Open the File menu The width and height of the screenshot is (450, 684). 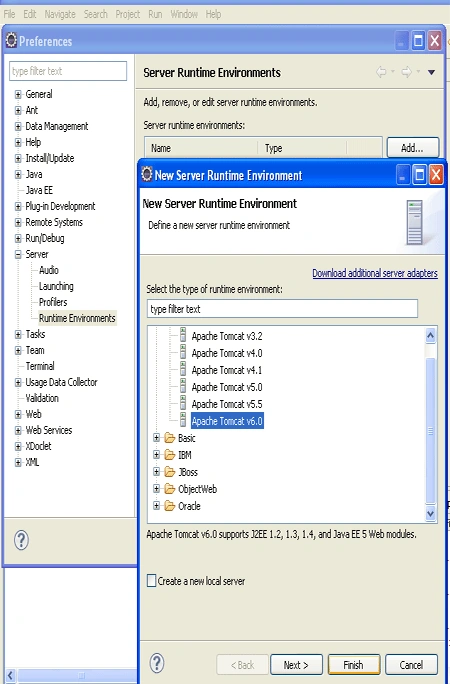point(9,14)
